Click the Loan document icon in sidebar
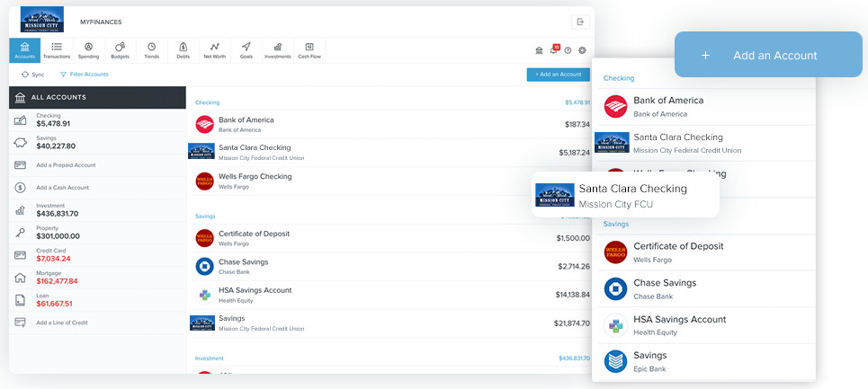The image size is (868, 389). [x=20, y=300]
